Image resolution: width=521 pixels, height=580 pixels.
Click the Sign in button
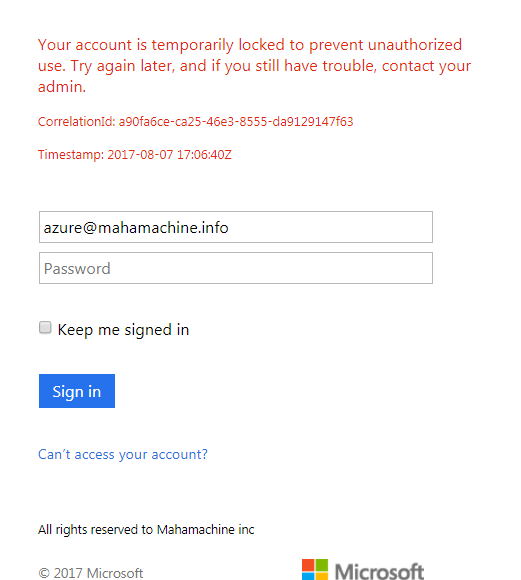tap(77, 391)
